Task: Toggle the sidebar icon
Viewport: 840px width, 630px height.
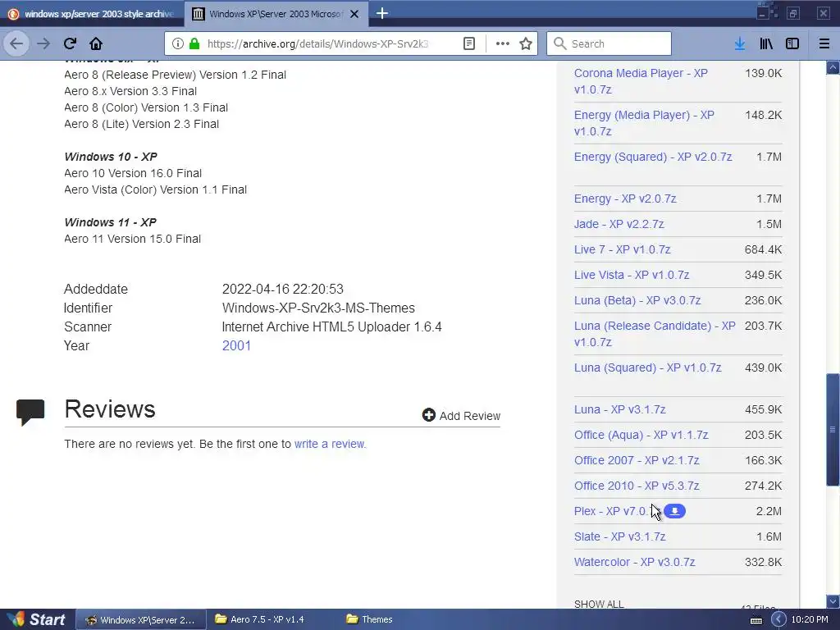Action: tap(792, 43)
